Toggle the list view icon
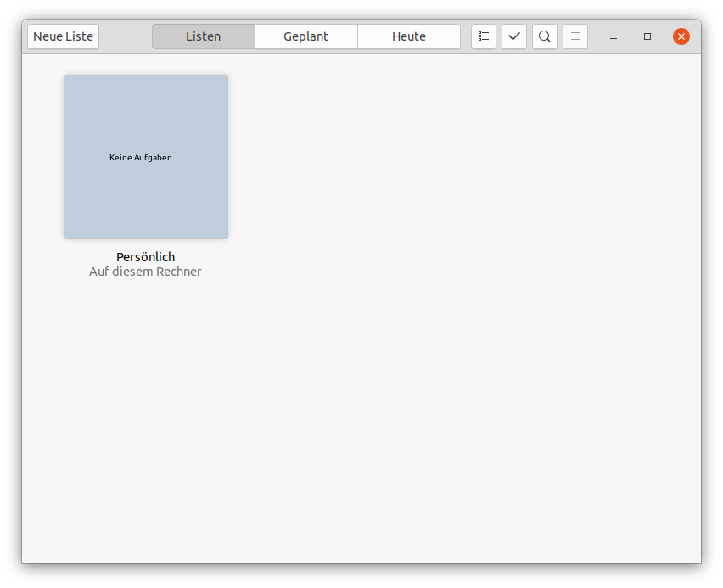 coord(484,36)
